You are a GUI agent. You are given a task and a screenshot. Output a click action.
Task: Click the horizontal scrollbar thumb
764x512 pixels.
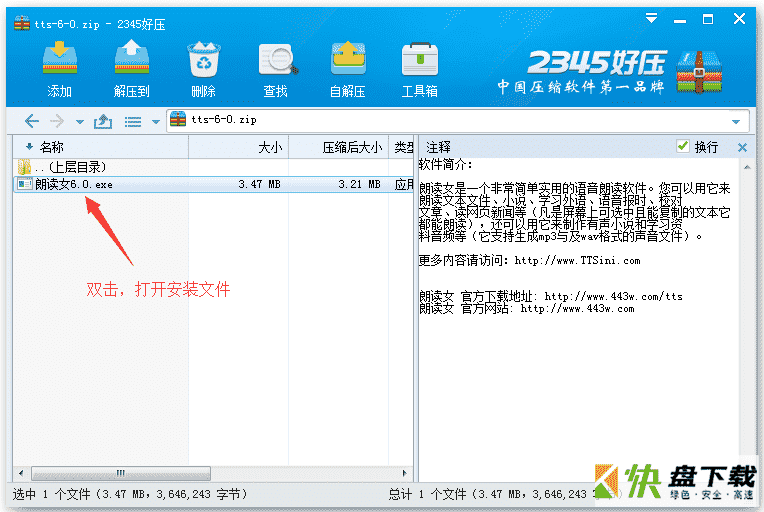click(x=121, y=473)
